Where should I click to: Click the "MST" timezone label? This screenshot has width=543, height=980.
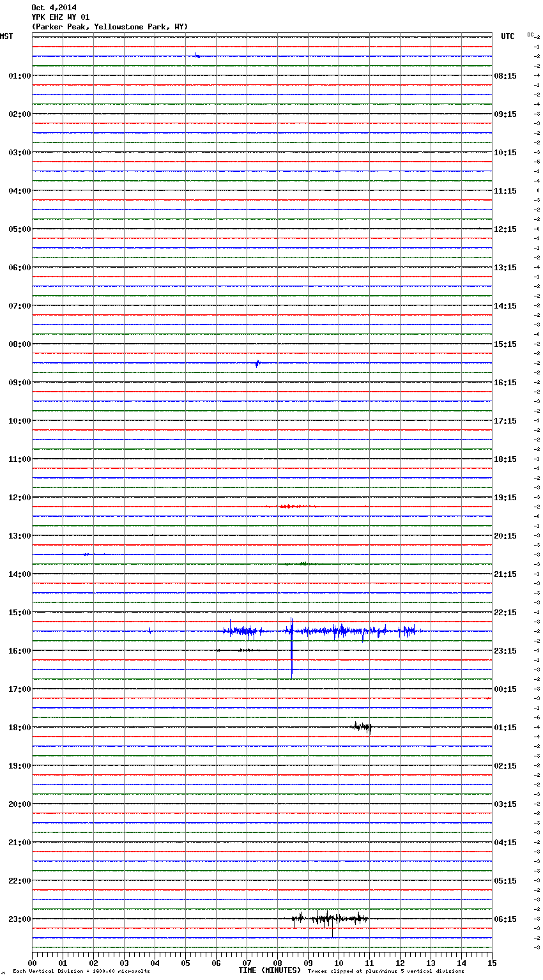[6, 36]
